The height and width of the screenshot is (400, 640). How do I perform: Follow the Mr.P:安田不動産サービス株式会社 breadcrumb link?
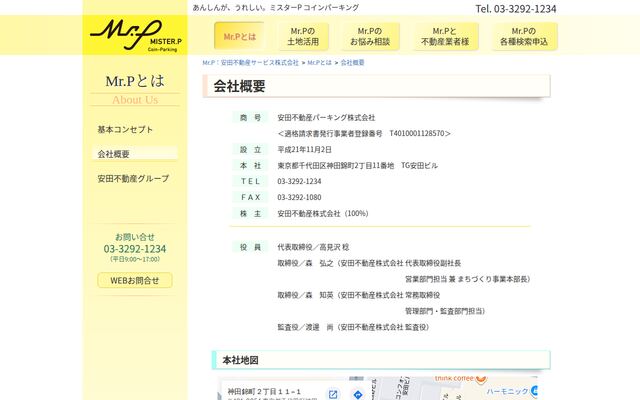click(x=251, y=62)
